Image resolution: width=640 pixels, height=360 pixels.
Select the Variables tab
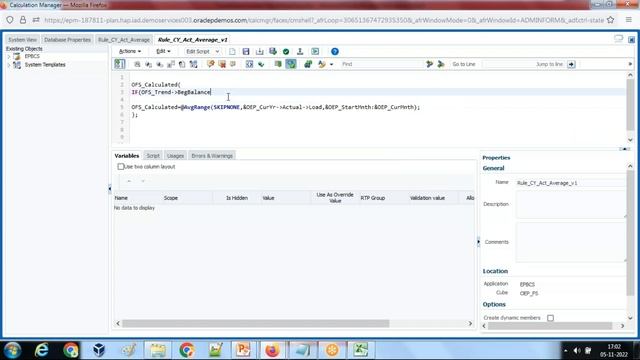click(127, 156)
